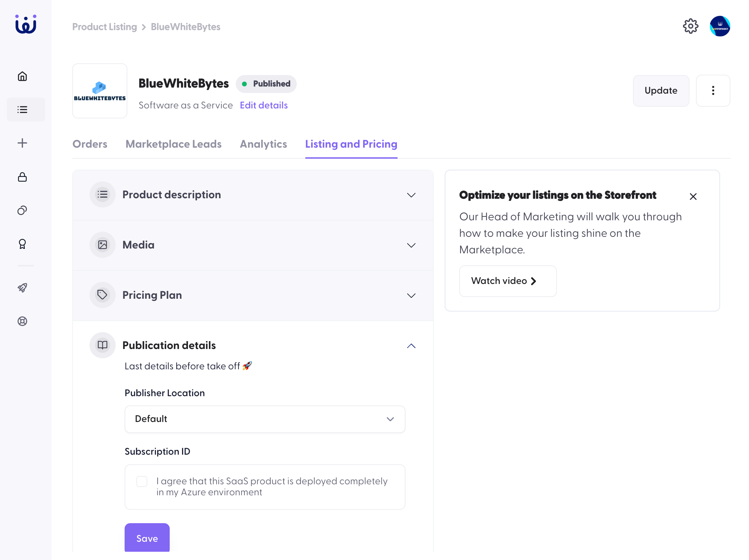
Task: Expand the Media section chevron
Action: (x=411, y=245)
